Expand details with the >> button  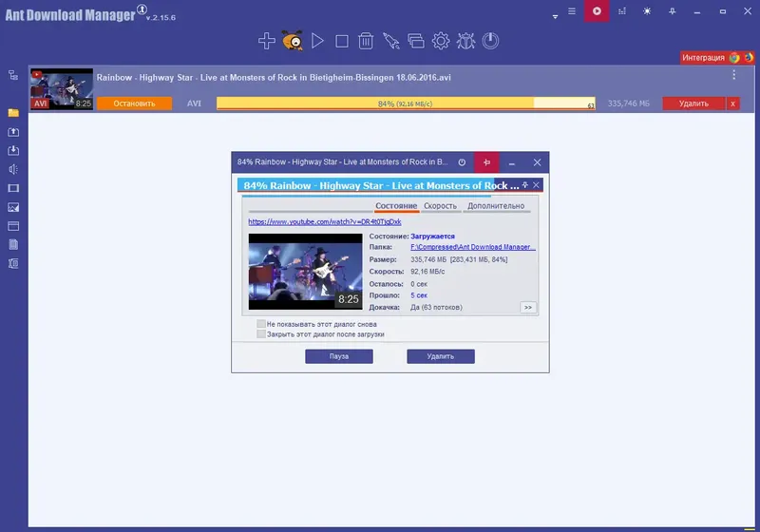[528, 308]
